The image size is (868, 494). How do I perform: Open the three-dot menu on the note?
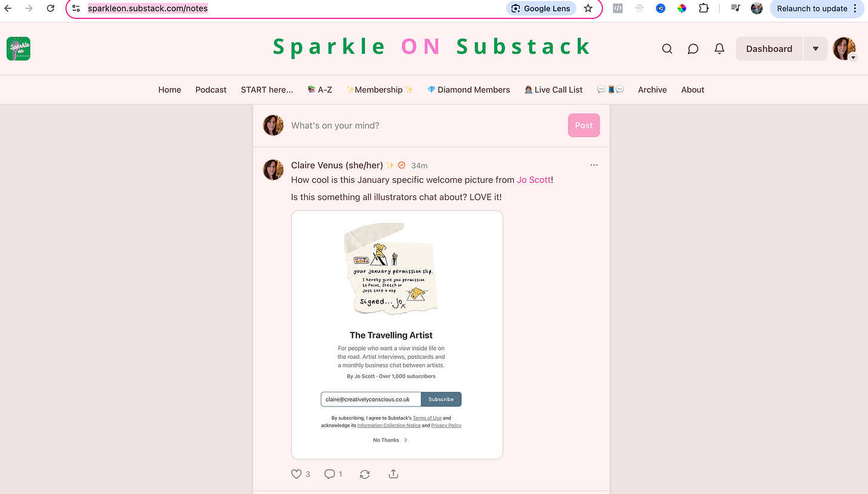[594, 165]
